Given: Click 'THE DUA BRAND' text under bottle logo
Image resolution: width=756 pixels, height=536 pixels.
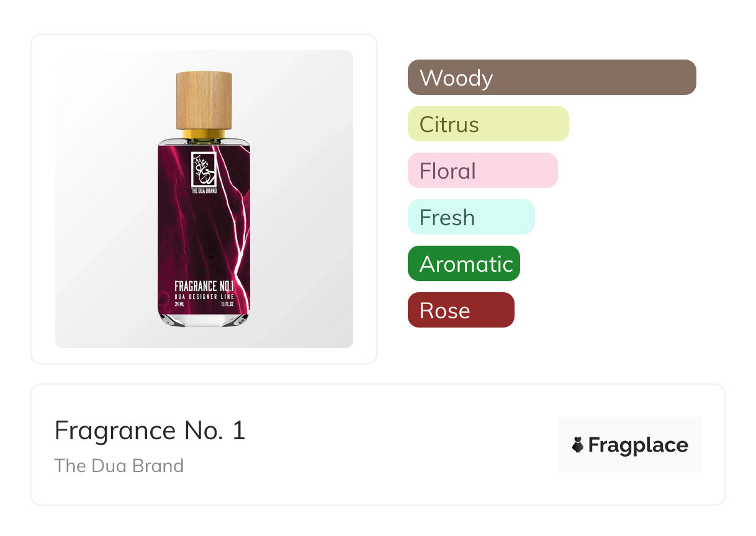Looking at the screenshot, I should pyautogui.click(x=203, y=191).
